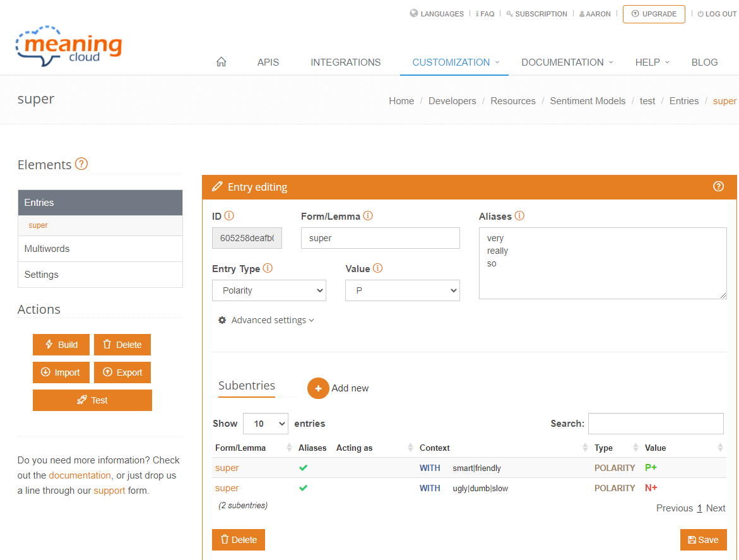This screenshot has width=739, height=560.
Task: Expand the CUSTOMIZATION menu
Action: [455, 63]
